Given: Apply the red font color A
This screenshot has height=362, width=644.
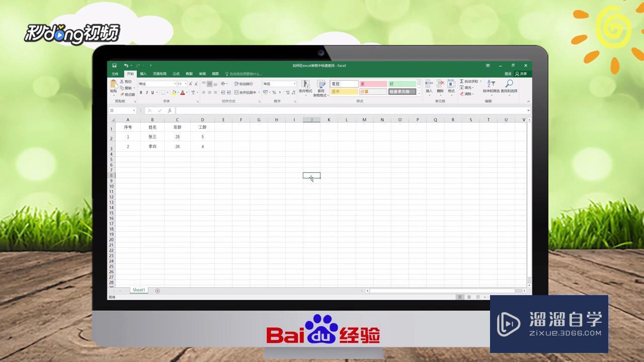Looking at the screenshot, I should point(183,93).
